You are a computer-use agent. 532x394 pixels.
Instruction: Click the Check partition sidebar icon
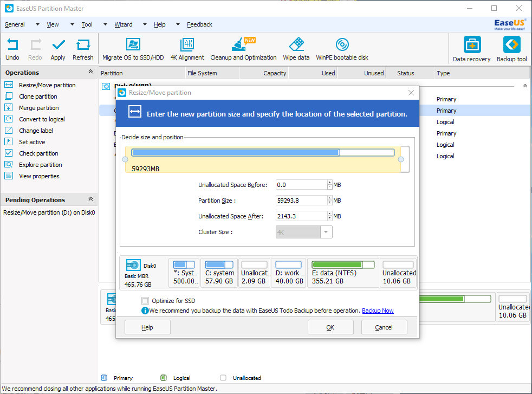(x=9, y=153)
